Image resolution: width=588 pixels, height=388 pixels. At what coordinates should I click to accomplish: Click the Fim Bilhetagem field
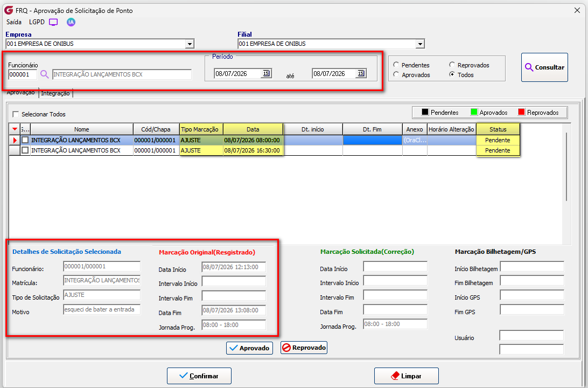click(x=532, y=281)
